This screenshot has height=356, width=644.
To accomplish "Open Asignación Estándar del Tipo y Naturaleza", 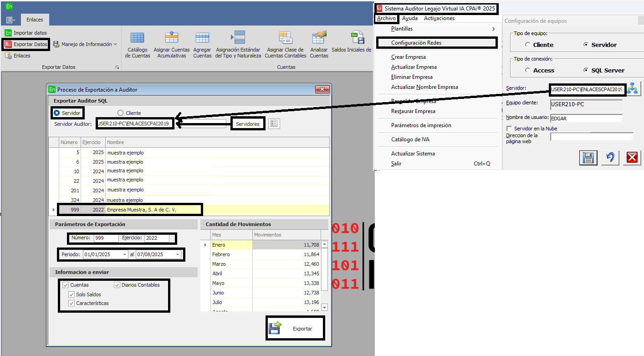I will point(238,45).
